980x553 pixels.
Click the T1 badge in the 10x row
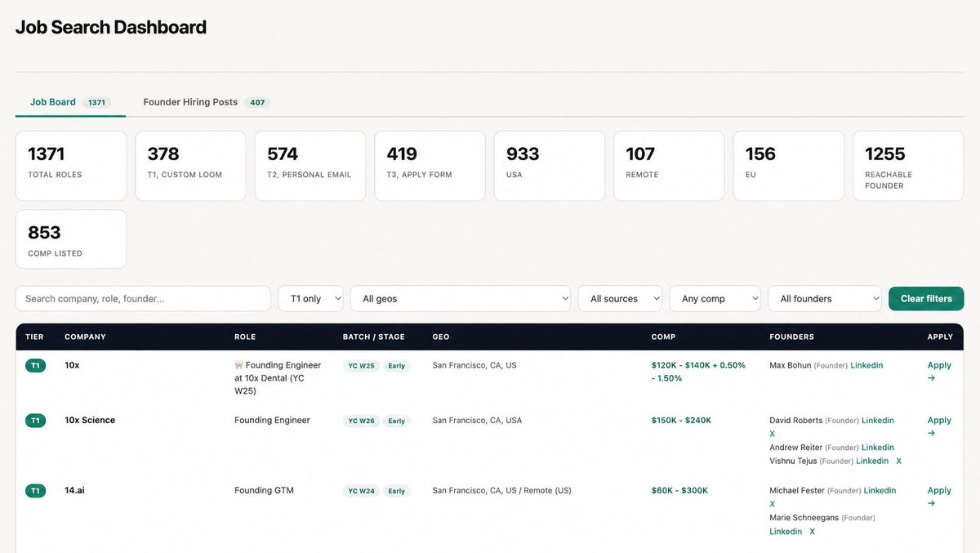tap(35, 366)
